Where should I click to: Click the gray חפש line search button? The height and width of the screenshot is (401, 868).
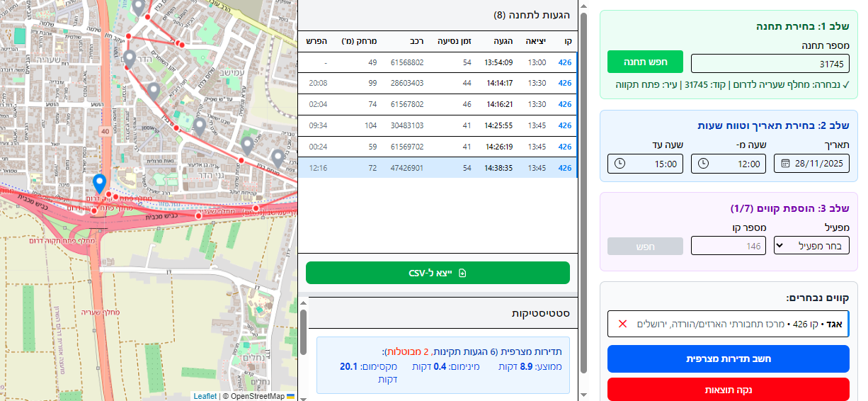pos(645,246)
